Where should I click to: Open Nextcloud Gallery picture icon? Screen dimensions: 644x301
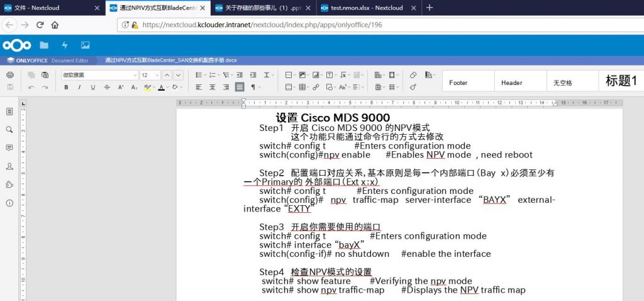pyautogui.click(x=85, y=45)
